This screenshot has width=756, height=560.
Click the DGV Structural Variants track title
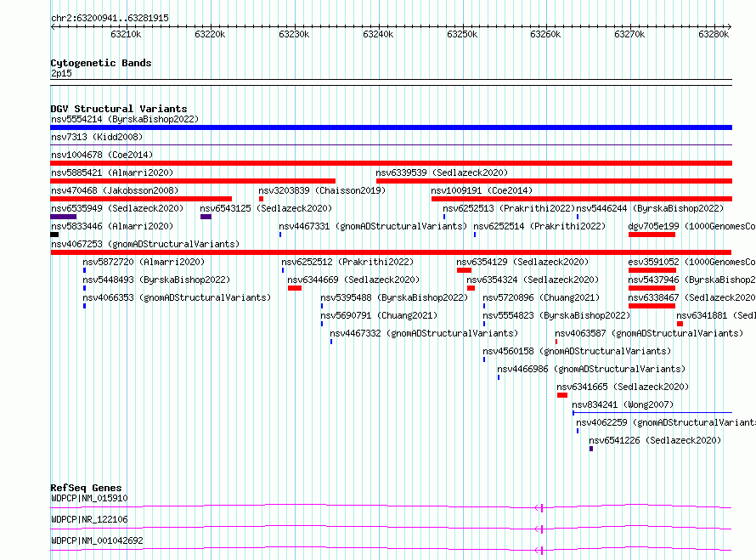(119, 109)
